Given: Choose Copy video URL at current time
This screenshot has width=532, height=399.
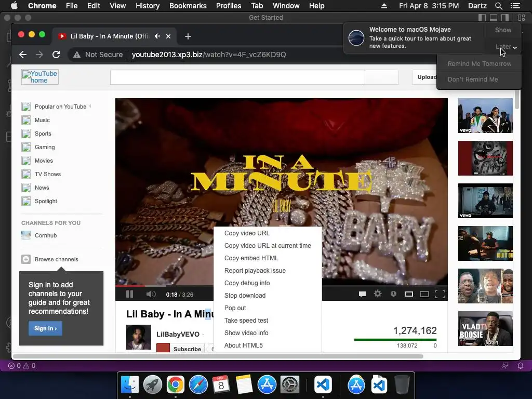Looking at the screenshot, I should click(268, 246).
